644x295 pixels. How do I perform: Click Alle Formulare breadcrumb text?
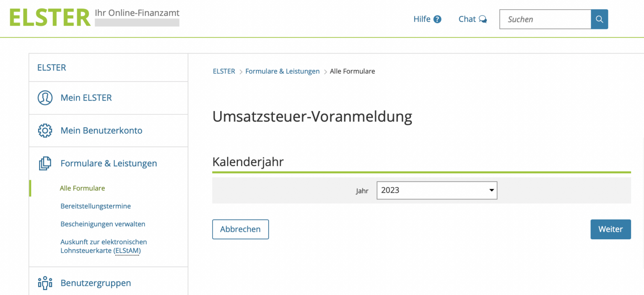[x=352, y=71]
